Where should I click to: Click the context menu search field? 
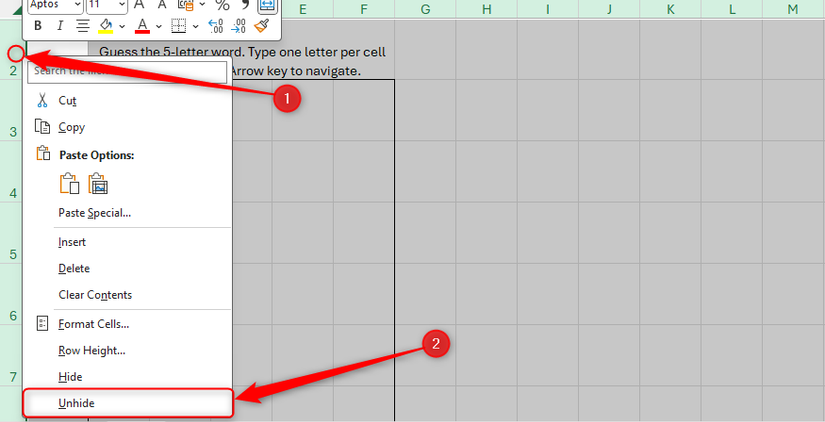coord(127,71)
